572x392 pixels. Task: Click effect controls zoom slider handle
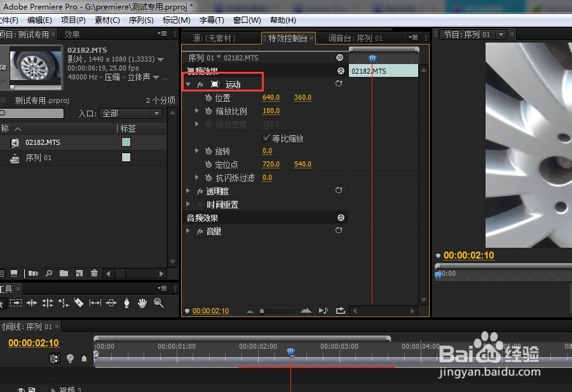pos(262,311)
